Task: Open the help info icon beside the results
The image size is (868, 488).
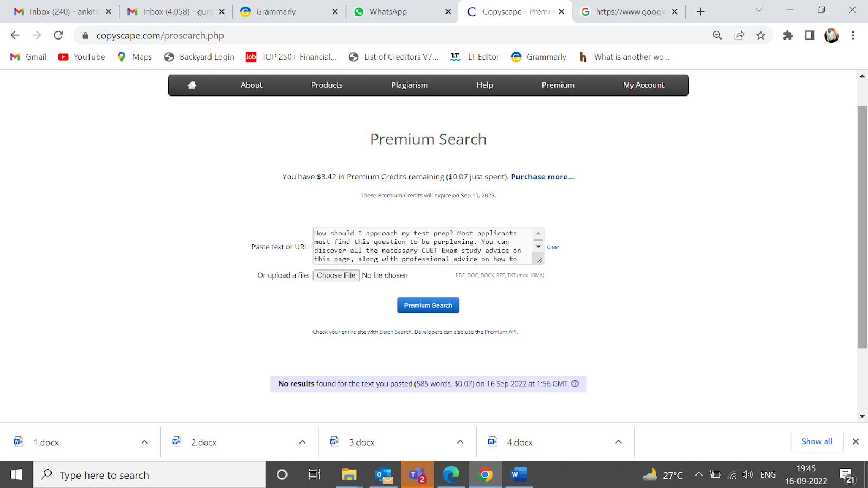Action: click(575, 383)
